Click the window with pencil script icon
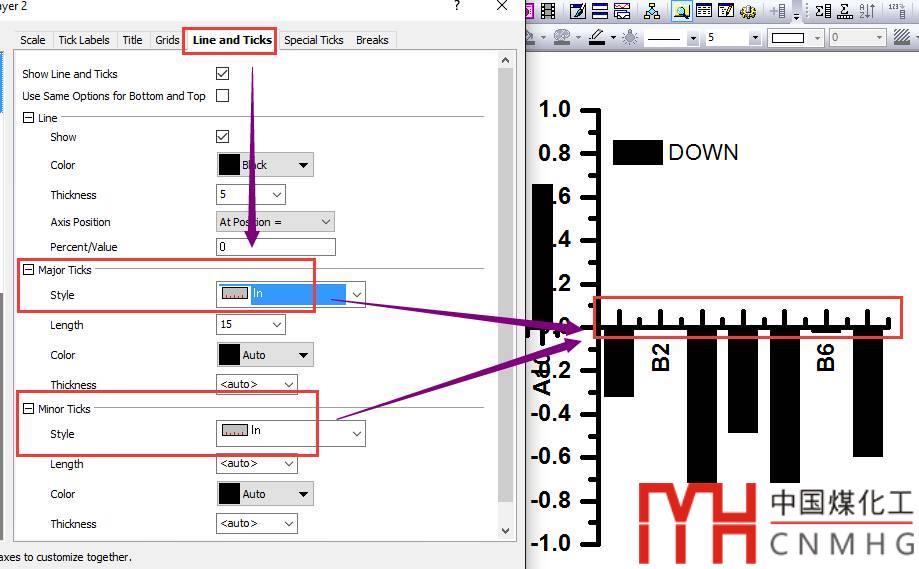The image size is (919, 569). pos(726,11)
